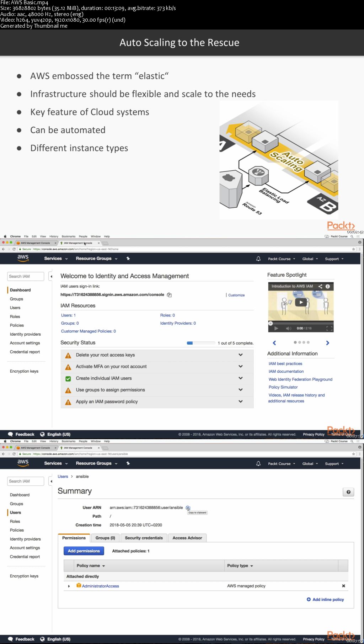The height and width of the screenshot is (644, 364).
Task: Click Search IAM field on the IAM dashboard page
Action: click(x=26, y=276)
